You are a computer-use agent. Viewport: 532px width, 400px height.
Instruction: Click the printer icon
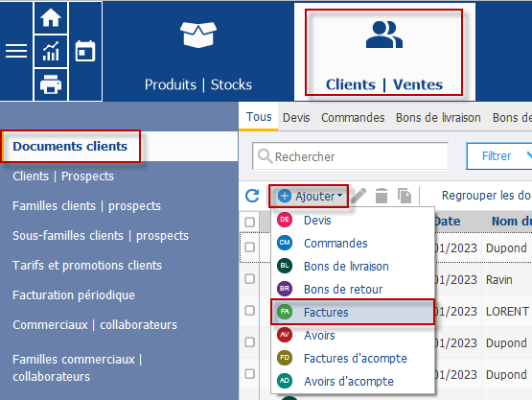point(51,83)
